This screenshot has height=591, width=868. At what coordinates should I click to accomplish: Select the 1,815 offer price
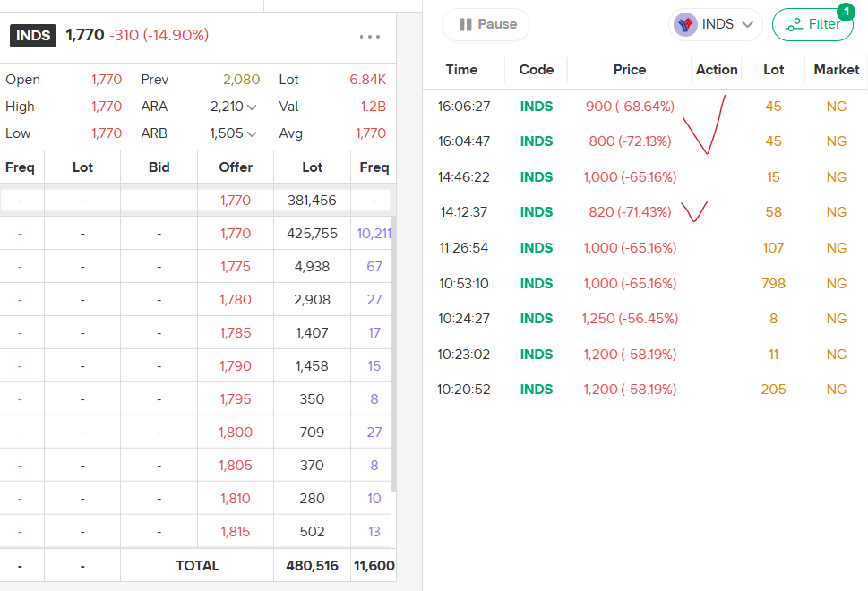pos(236,532)
